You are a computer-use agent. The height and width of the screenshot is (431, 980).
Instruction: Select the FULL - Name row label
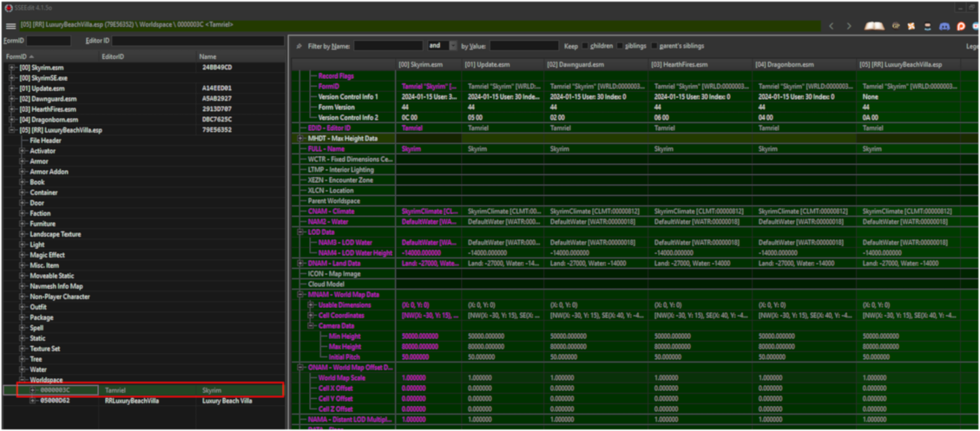tap(326, 148)
